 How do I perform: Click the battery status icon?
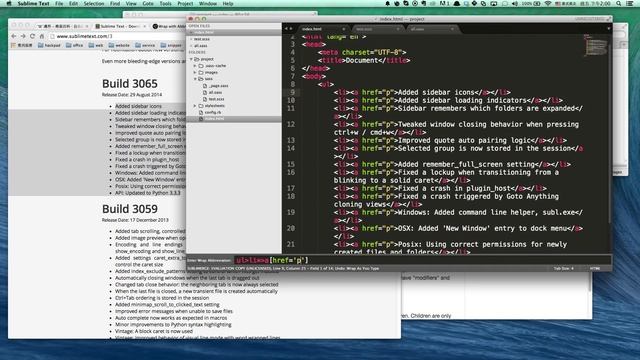pos(537,3)
